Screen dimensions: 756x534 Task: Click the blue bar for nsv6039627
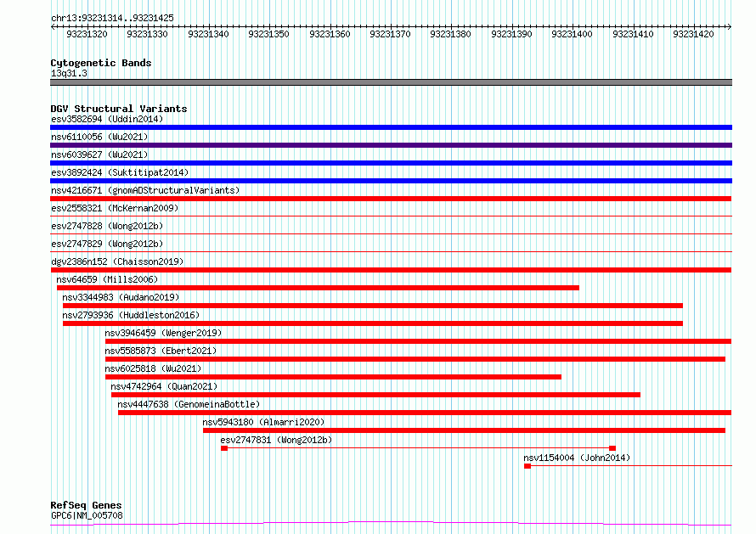coord(391,163)
